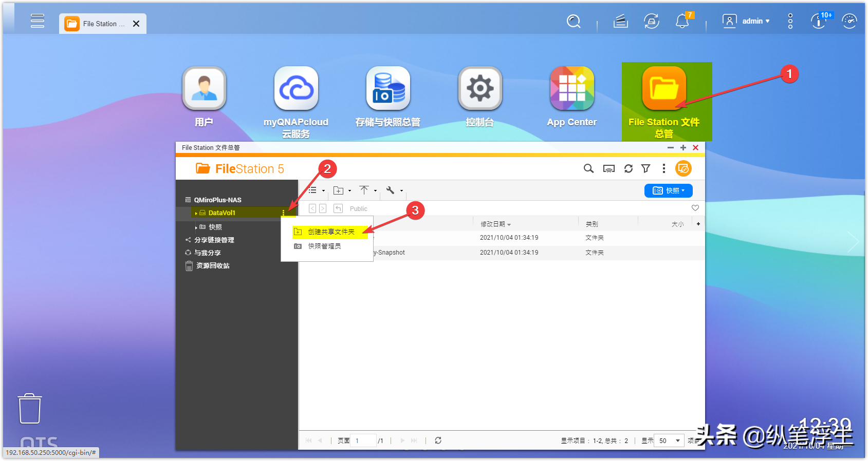The width and height of the screenshot is (868, 461).
Task: Launch 存储与快照总管 app
Action: [388, 97]
